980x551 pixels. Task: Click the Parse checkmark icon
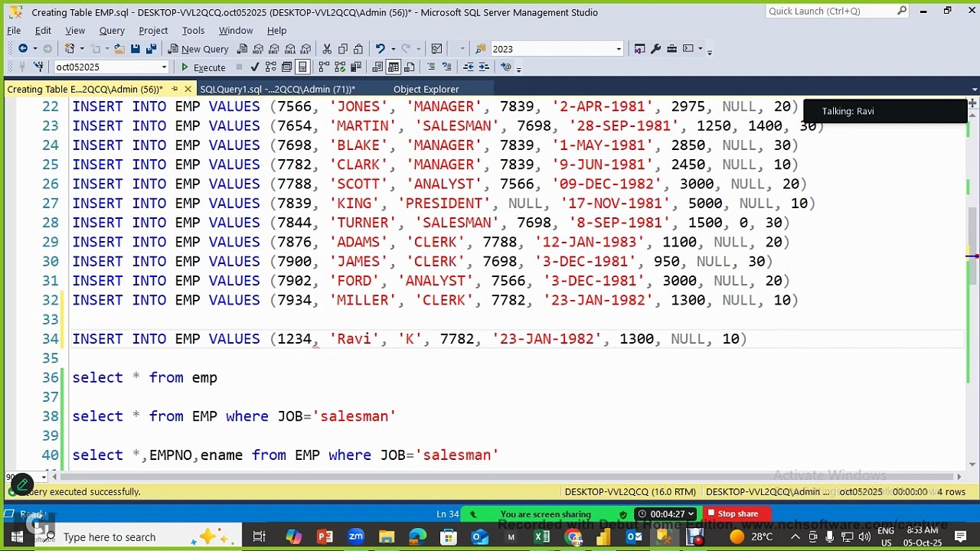(255, 67)
